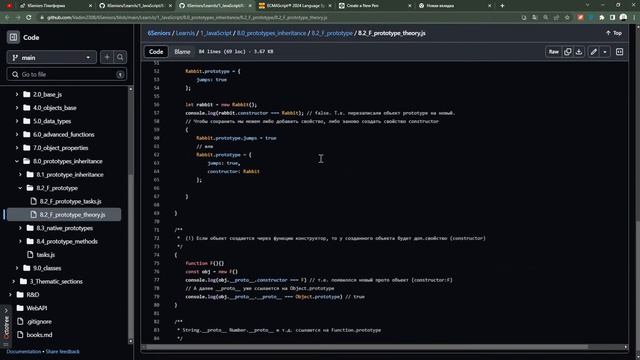
Task: Open Learnis breadcrumb link
Action: pos(185,33)
